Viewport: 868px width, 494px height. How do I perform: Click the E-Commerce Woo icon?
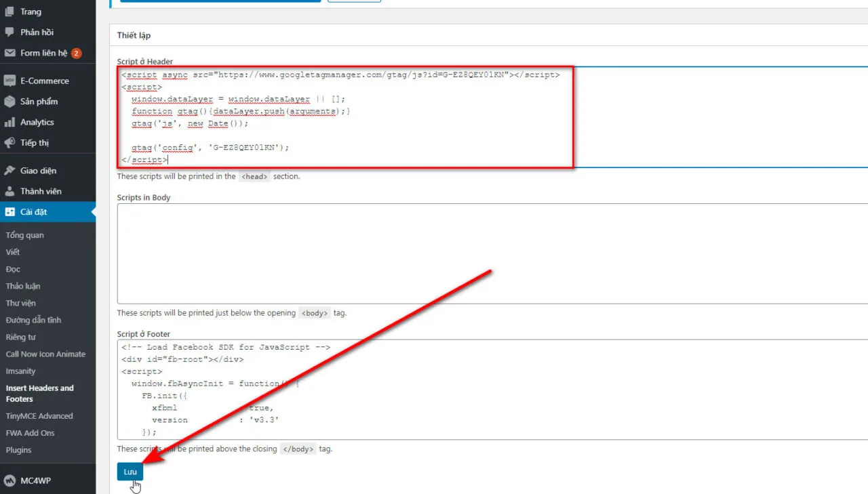click(9, 81)
